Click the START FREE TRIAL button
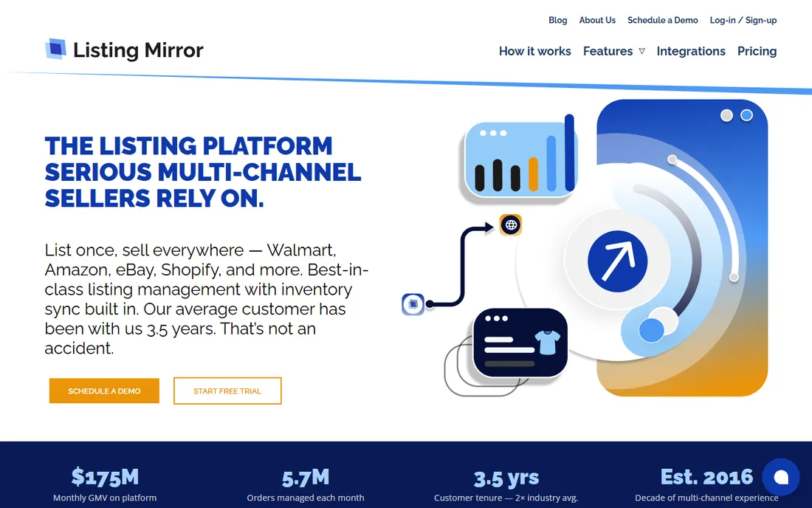The image size is (812, 508). [227, 391]
